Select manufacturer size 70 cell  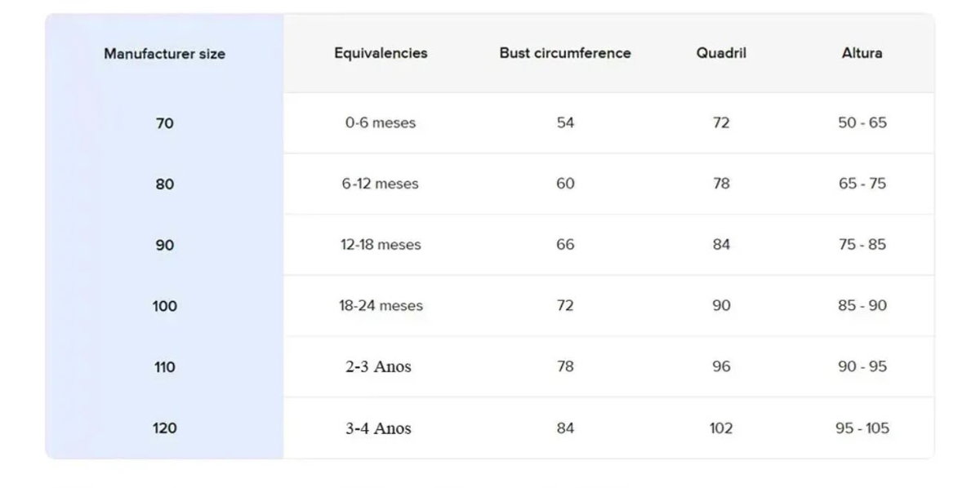(164, 123)
